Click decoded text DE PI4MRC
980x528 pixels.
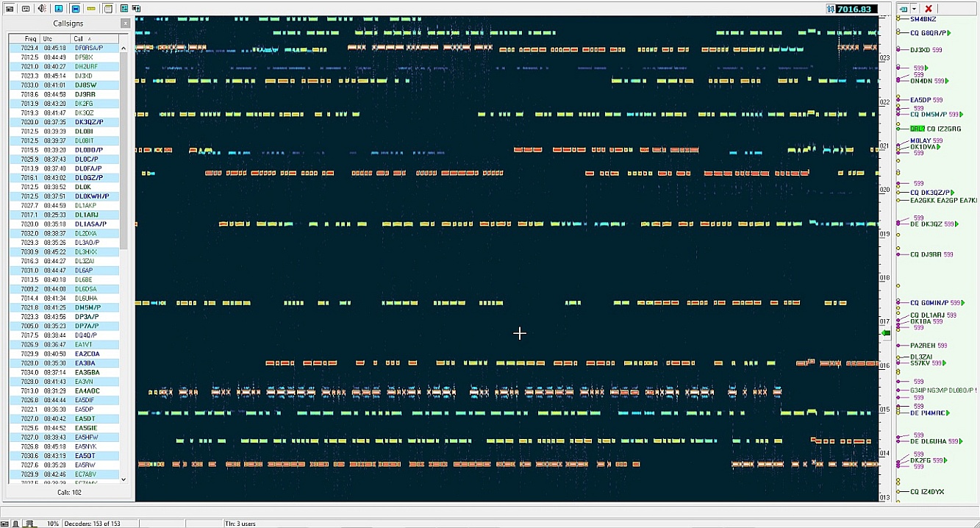pyautogui.click(x=927, y=413)
